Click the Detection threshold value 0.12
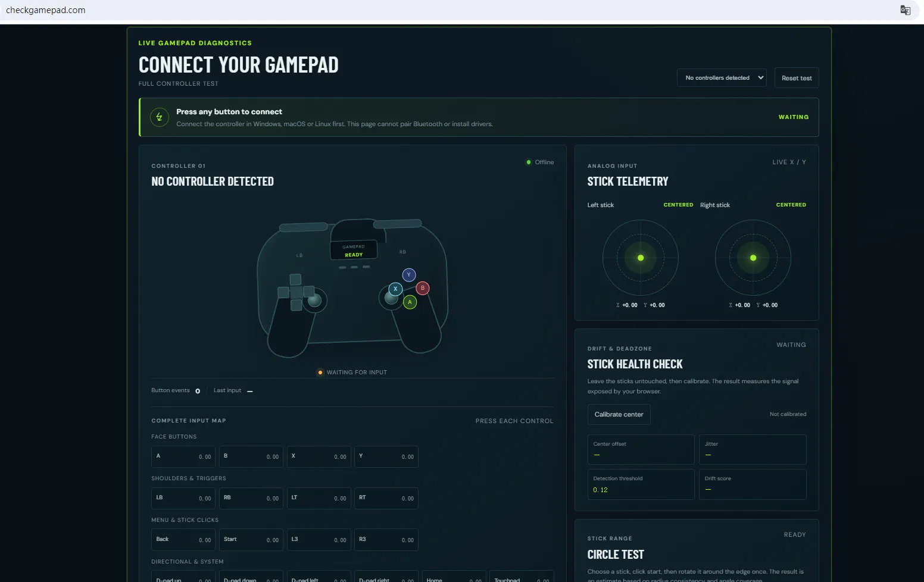Image resolution: width=924 pixels, height=582 pixels. [x=600, y=490]
